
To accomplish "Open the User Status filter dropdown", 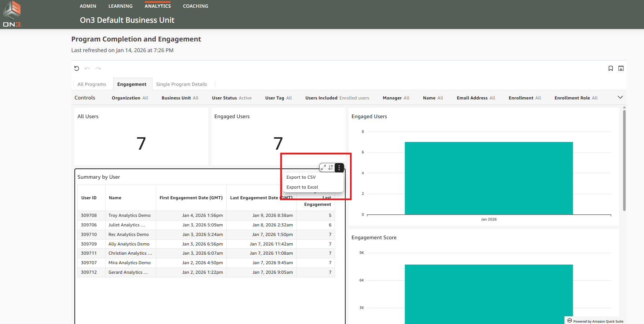I will (232, 98).
